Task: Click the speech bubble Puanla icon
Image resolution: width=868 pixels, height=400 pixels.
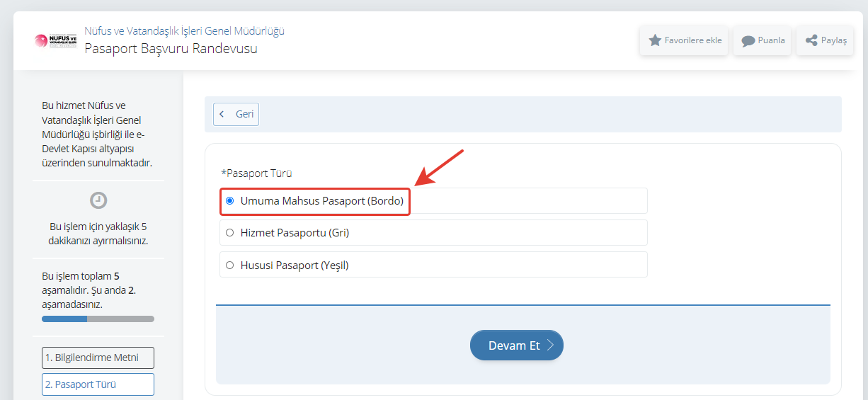Action: point(748,40)
